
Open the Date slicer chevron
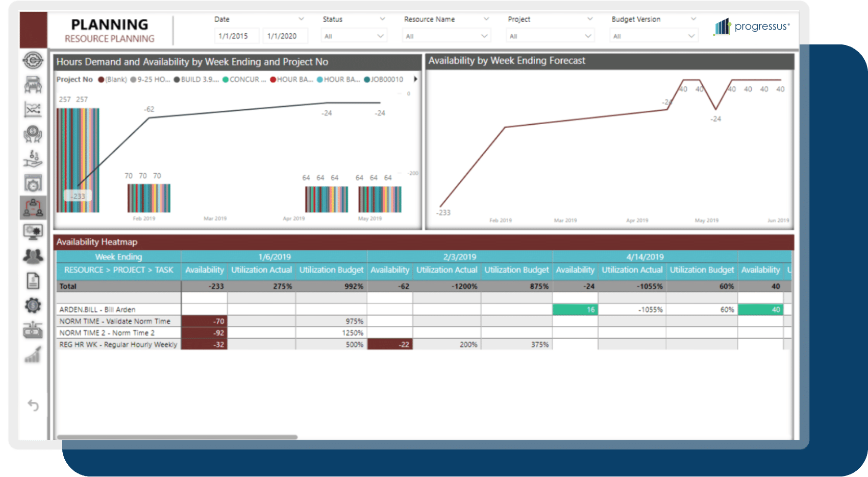(301, 19)
